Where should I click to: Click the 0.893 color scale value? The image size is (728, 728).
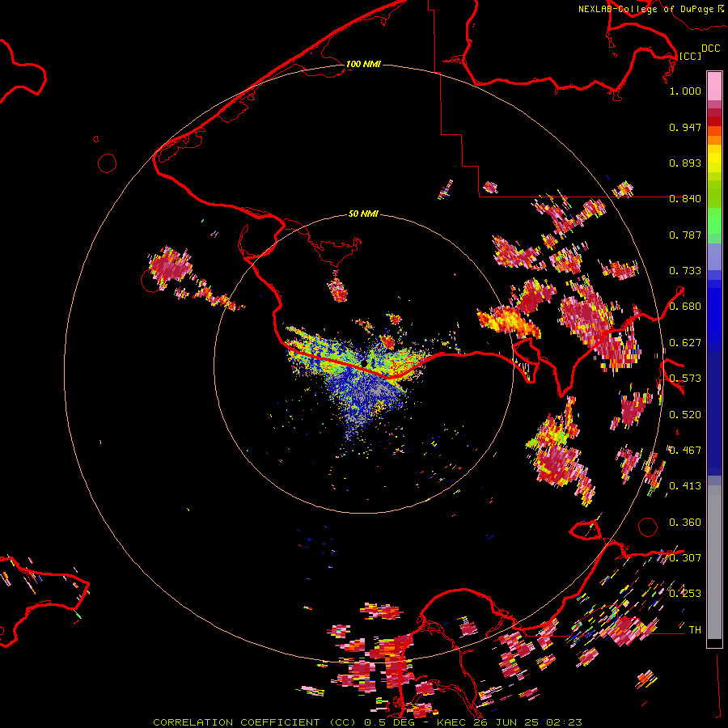point(685,163)
